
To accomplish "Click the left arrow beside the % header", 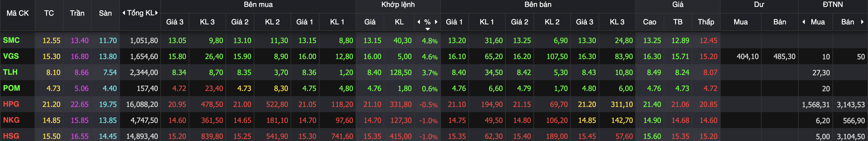I will tap(419, 22).
